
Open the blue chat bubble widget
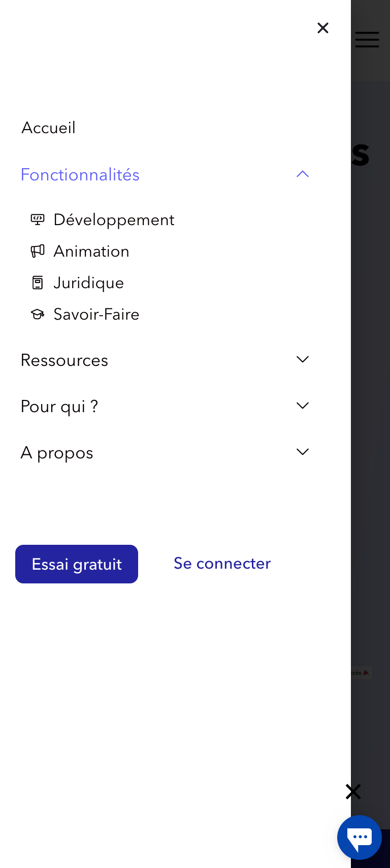360,837
